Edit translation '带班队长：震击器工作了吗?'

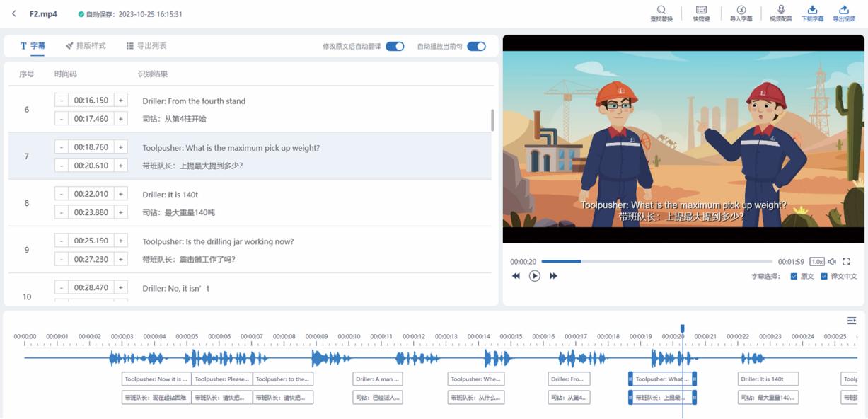pyautogui.click(x=189, y=259)
